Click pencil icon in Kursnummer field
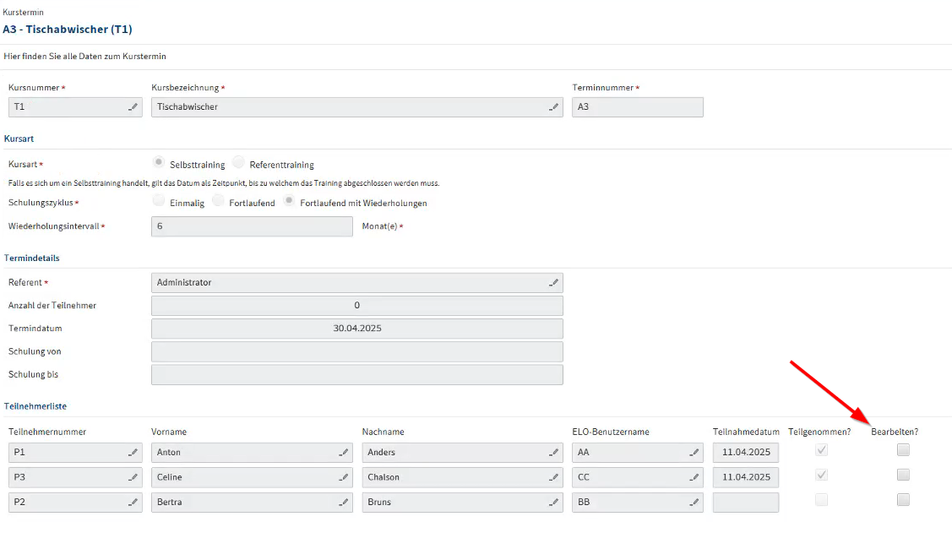This screenshot has height=560, width=952. point(133,107)
